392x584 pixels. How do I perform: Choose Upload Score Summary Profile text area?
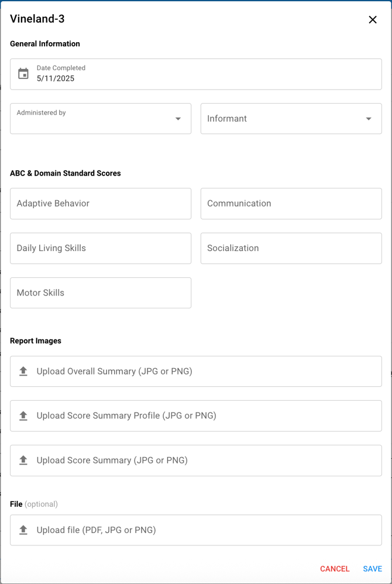coord(126,415)
